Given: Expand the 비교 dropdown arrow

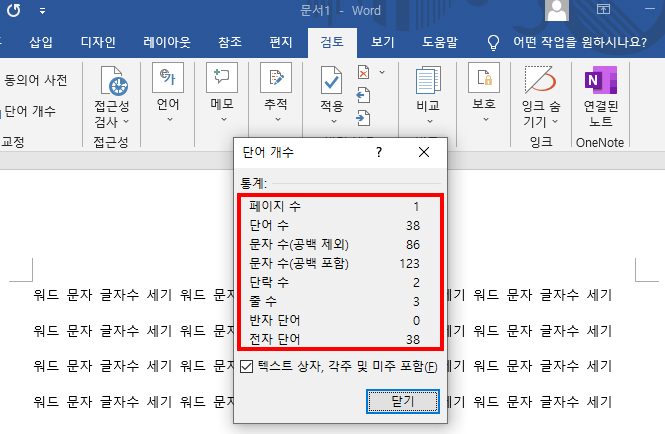Looking at the screenshot, I should click(430, 122).
